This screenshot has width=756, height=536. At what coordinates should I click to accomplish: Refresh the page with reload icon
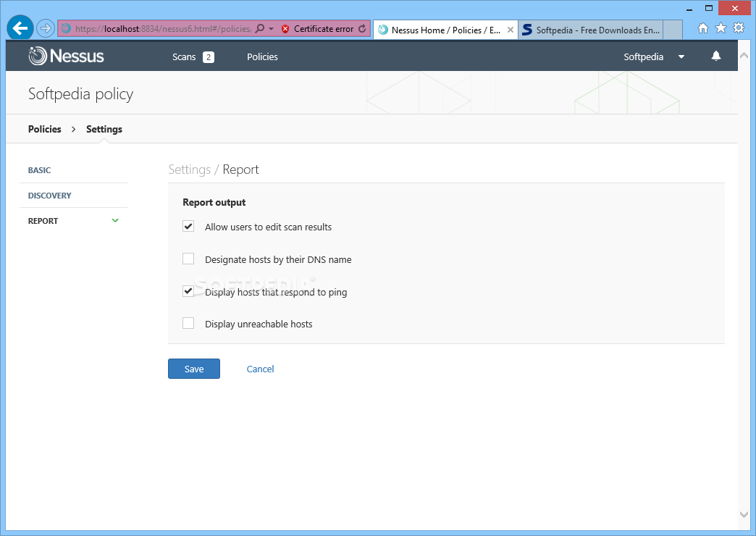coord(362,29)
